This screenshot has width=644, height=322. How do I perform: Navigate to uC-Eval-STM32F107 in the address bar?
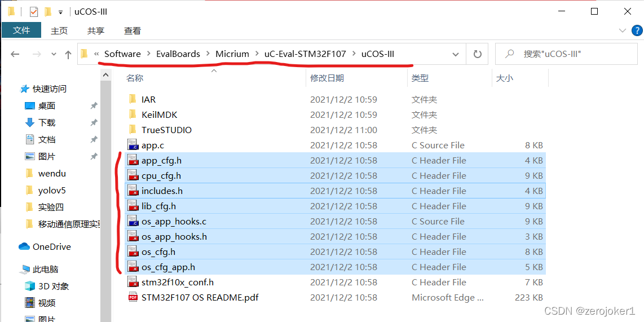pos(305,54)
